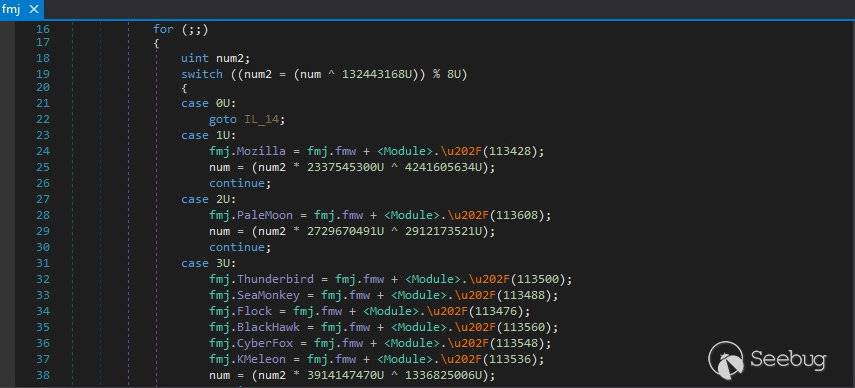Click the num2 variable declaration on line 18

(230, 58)
